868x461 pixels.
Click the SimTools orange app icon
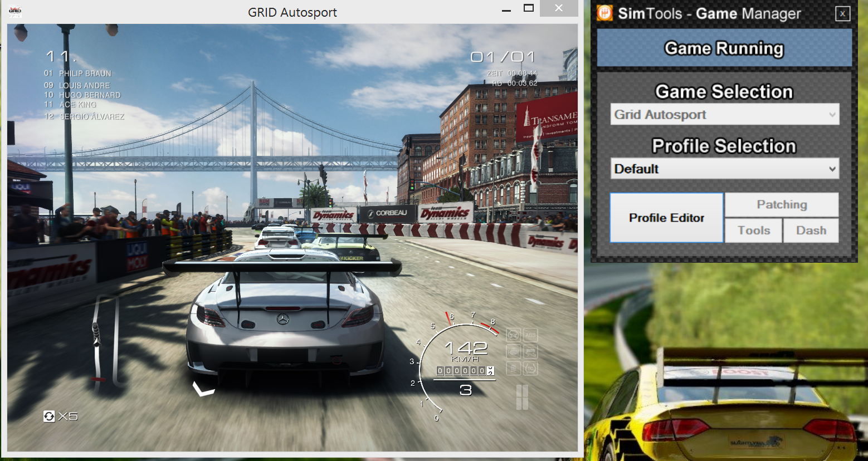(605, 13)
